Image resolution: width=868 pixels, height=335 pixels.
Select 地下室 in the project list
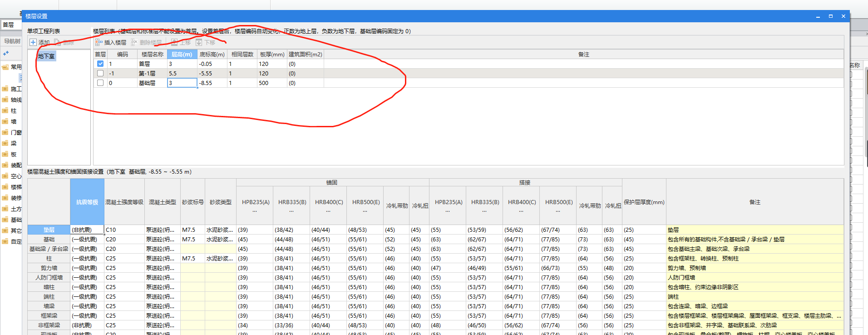tap(46, 56)
